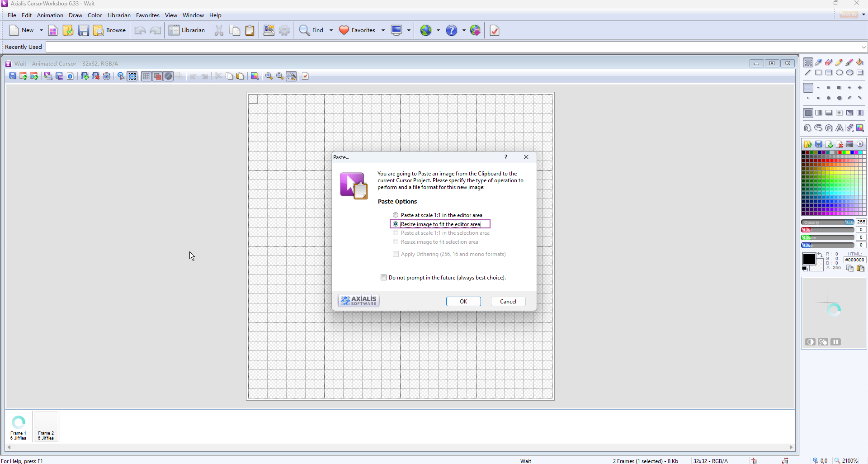This screenshot has width=868, height=464.
Task: Select the pencil drawing tool
Action: (839, 62)
